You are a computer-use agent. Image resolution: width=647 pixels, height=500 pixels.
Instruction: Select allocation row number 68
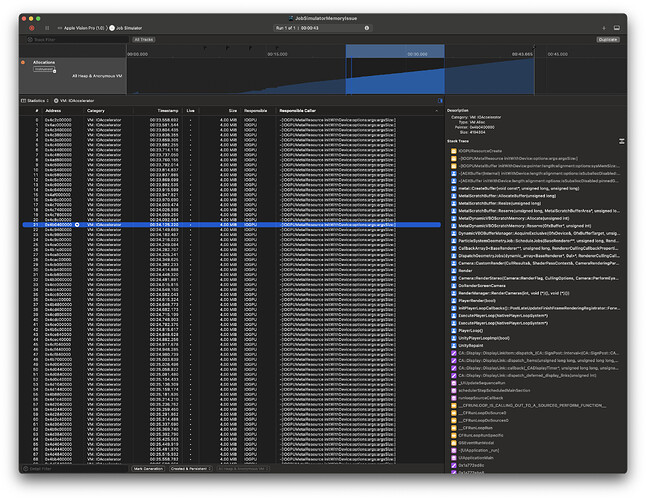(231, 459)
